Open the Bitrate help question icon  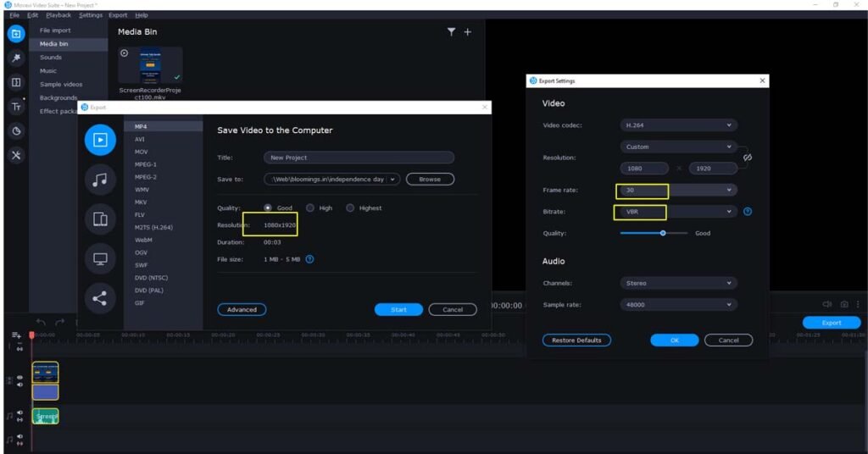tap(748, 211)
